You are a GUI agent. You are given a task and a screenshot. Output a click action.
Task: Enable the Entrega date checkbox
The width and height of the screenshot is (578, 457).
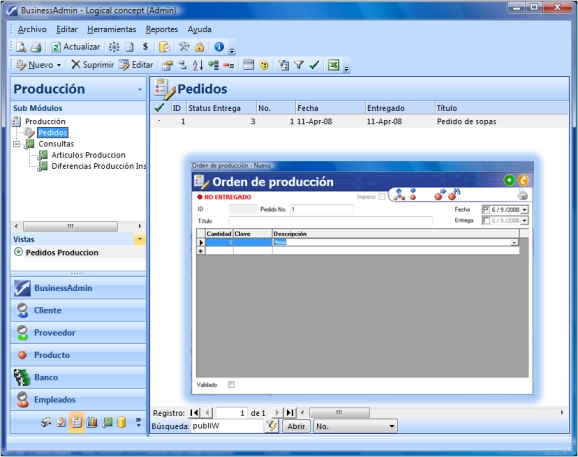pos(486,220)
